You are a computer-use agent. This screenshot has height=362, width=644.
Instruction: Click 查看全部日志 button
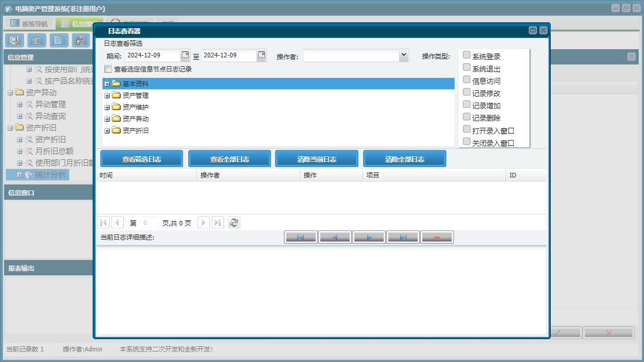[229, 159]
